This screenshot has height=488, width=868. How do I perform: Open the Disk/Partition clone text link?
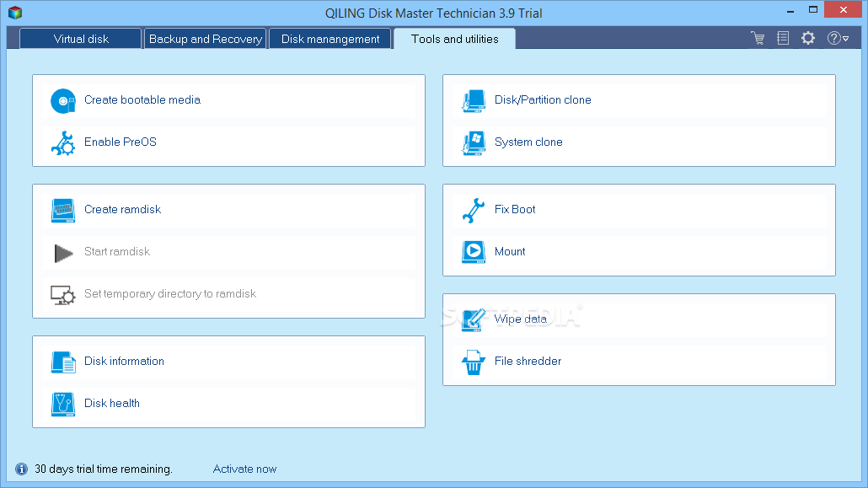(x=543, y=99)
